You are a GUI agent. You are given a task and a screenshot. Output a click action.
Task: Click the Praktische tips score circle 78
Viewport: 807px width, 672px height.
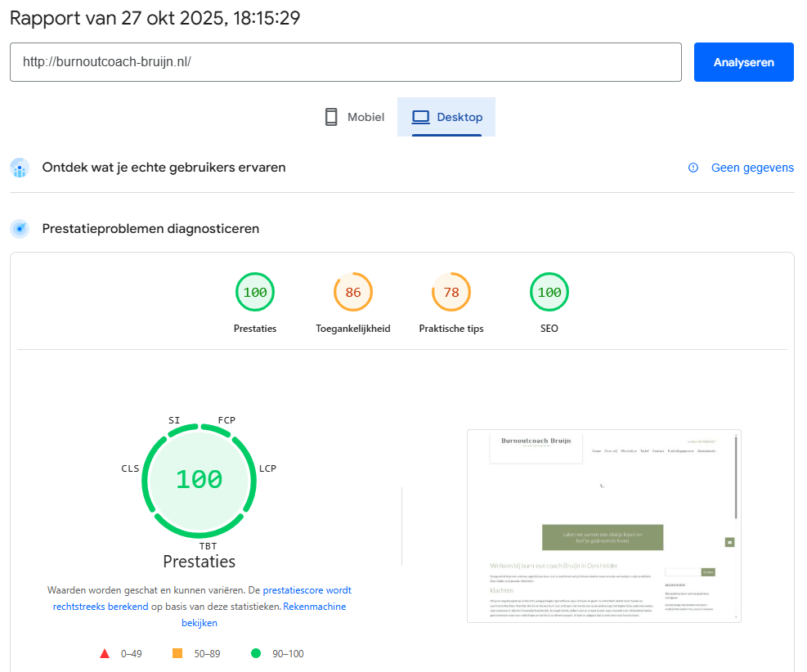pyautogui.click(x=451, y=293)
